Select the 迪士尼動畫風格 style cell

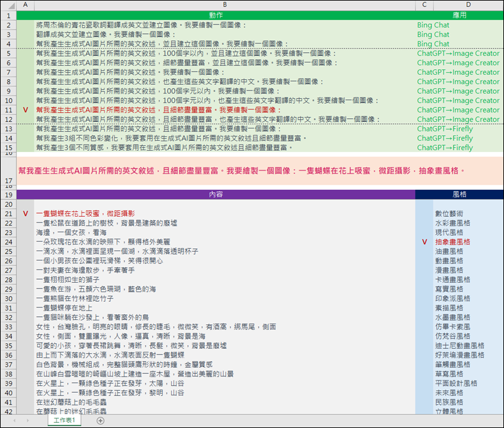(468, 346)
